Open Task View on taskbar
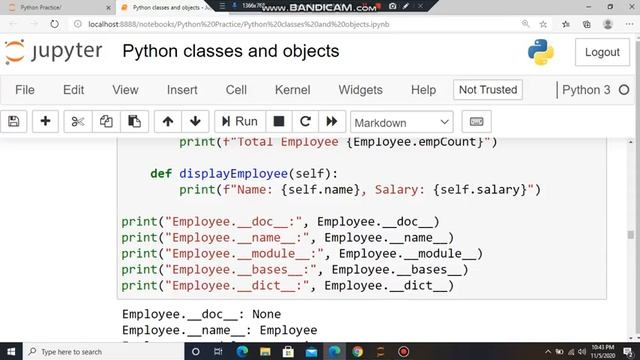640x360 pixels. pyautogui.click(x=218, y=351)
